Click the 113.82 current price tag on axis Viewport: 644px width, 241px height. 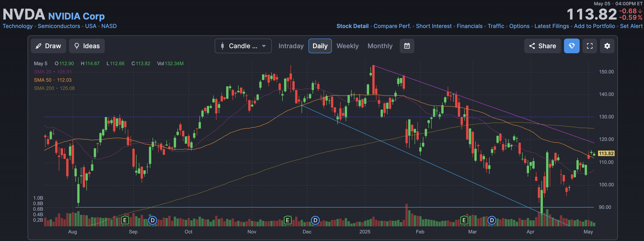(x=606, y=153)
